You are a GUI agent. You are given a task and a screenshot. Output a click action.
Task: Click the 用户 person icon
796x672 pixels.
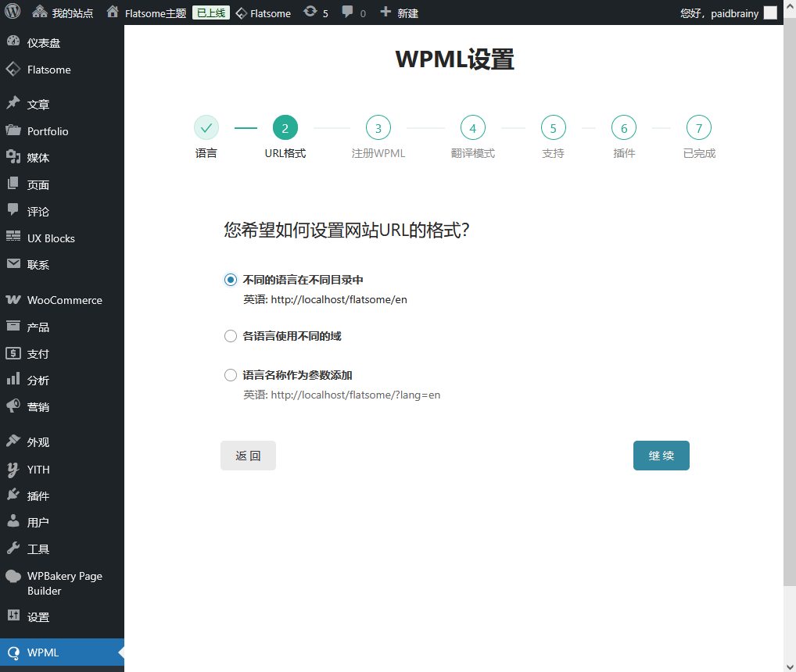click(x=13, y=521)
